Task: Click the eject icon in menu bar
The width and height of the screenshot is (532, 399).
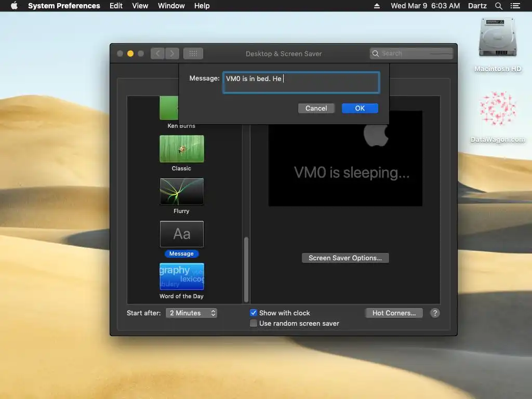Action: [377, 6]
